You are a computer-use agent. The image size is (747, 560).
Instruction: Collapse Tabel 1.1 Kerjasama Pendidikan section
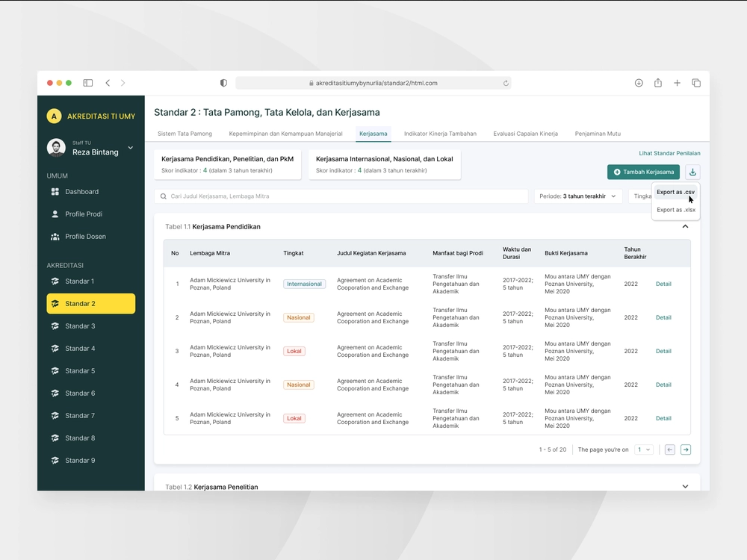(685, 226)
